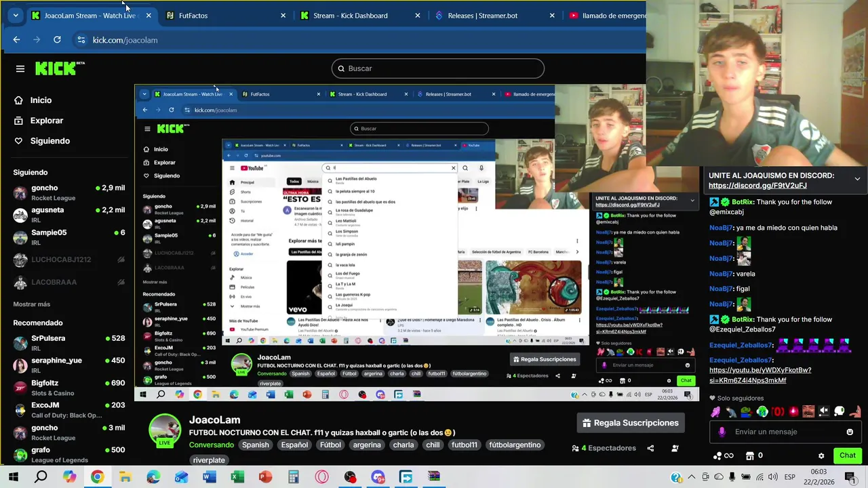Viewport: 868px width, 488px height.
Task: Open the emoji picker in chat input
Action: [x=850, y=432]
